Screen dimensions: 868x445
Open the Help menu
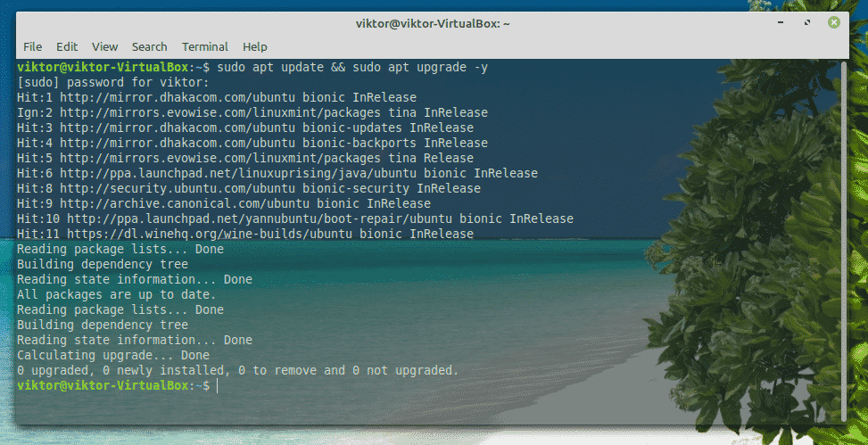click(254, 47)
